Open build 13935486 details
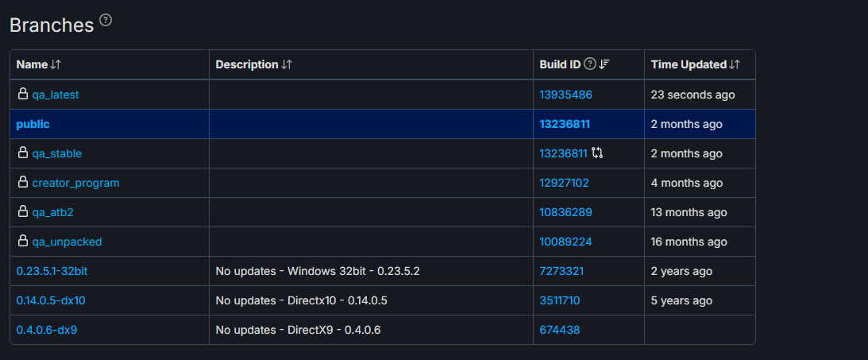This screenshot has height=360, width=868. [565, 95]
